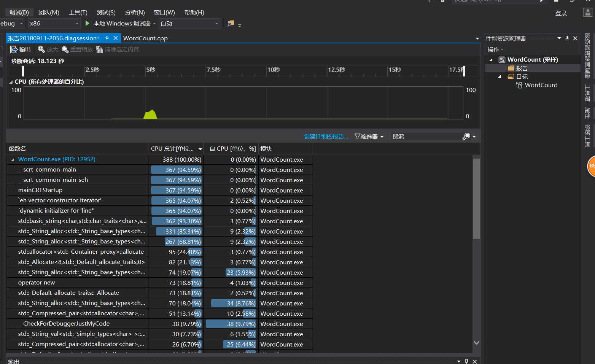Open the 服务器资源管理器 side tab
595x364 pixels.
coord(588,56)
